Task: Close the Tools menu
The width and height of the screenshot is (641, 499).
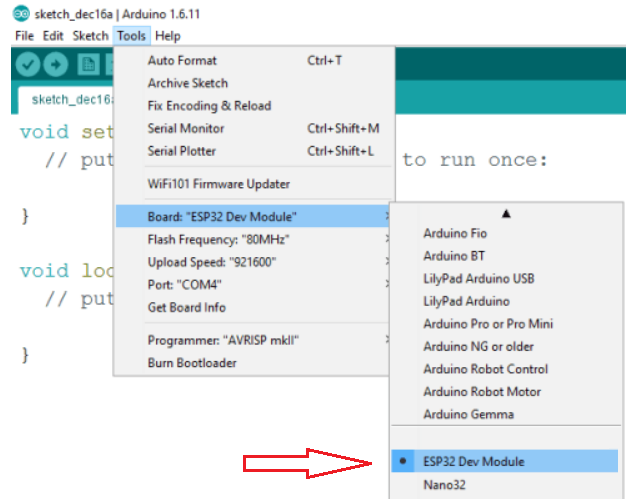Action: 132,36
